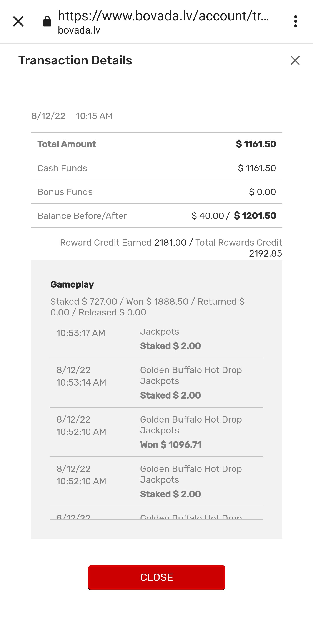Select the 10:52:10 AM Staked $2.00 entry
313x644 pixels.
click(x=157, y=481)
